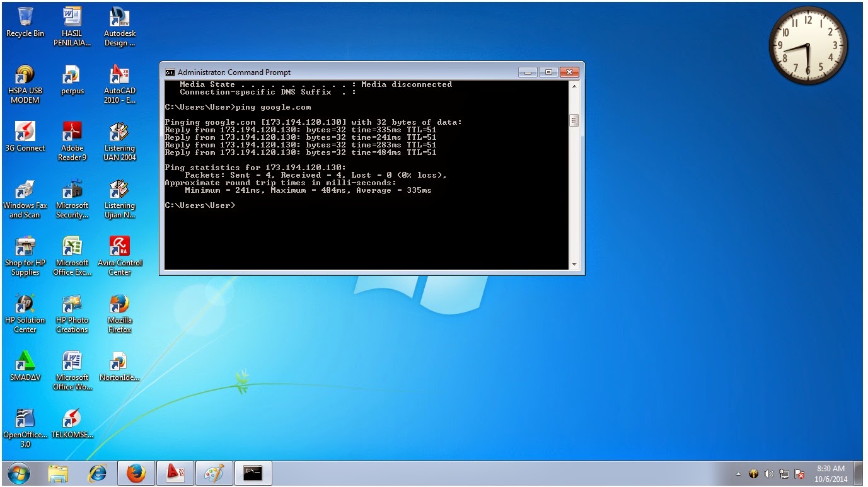
Task: Open the Windows Start menu
Action: coord(18,473)
